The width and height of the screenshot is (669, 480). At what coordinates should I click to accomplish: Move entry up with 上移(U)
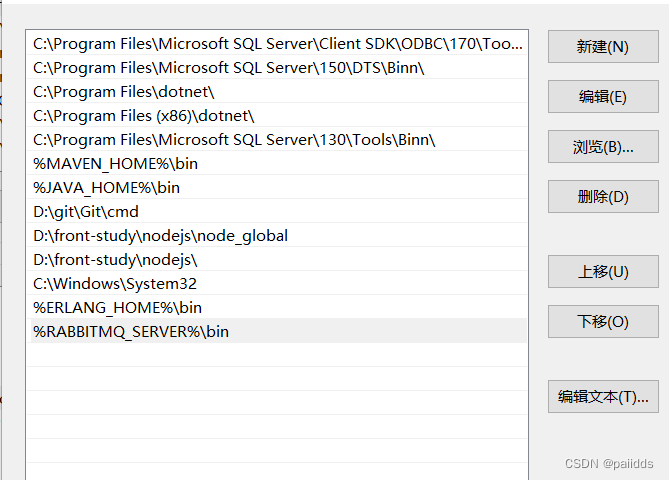tap(603, 272)
